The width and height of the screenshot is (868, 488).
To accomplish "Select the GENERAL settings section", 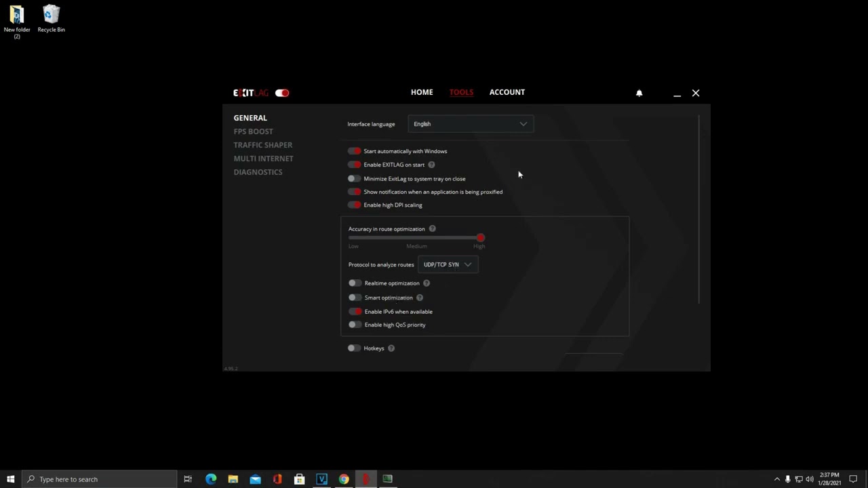I will 250,118.
